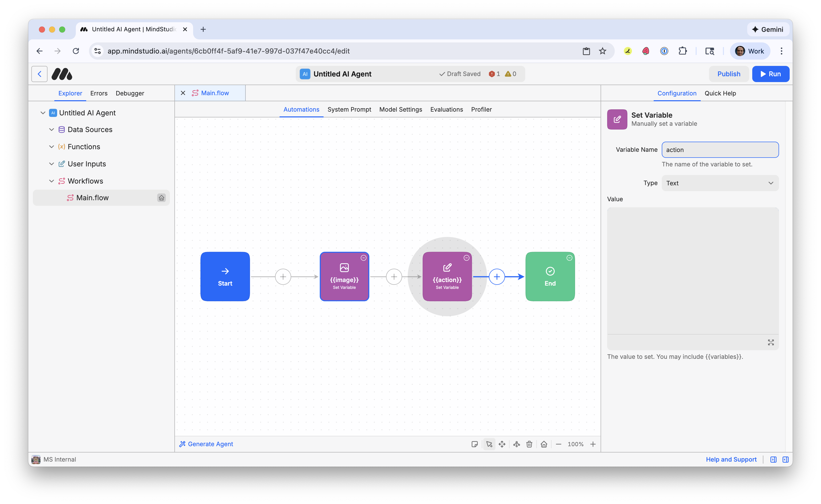Screen dimensions: 821x504
Task: Click the Variable Name input field
Action: 720,150
